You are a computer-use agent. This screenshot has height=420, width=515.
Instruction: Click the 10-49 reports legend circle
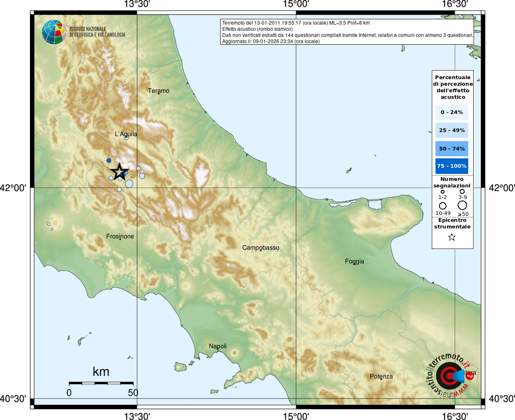[443, 206]
